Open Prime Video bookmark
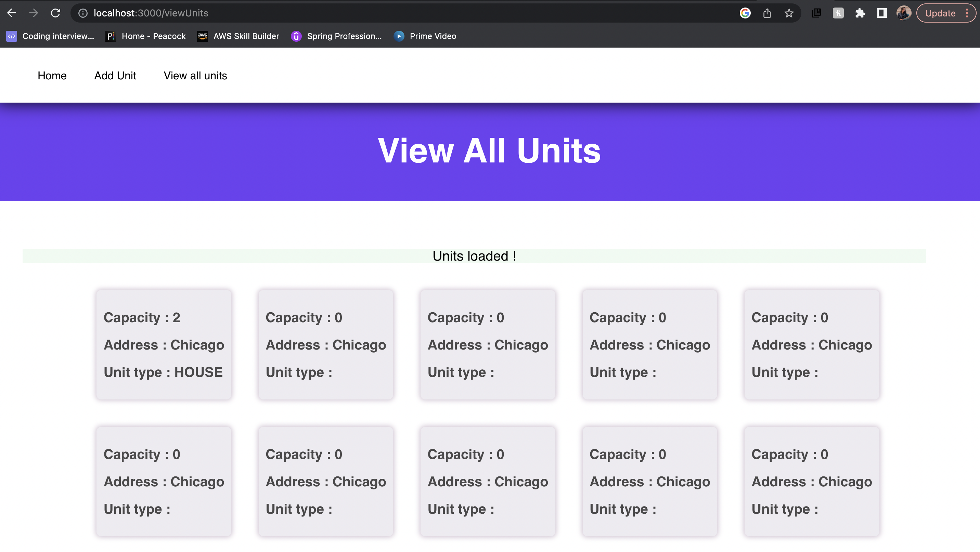 click(x=425, y=36)
